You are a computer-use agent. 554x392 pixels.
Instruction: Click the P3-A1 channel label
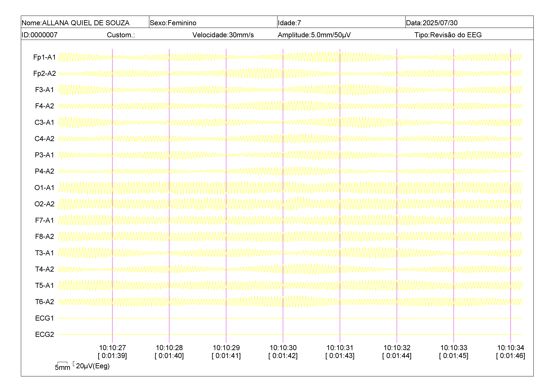coord(45,155)
